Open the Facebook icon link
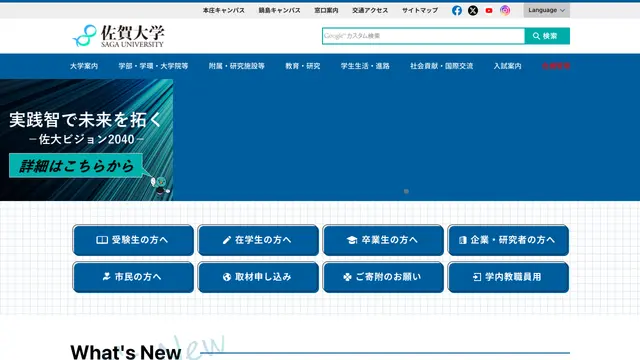 point(457,10)
